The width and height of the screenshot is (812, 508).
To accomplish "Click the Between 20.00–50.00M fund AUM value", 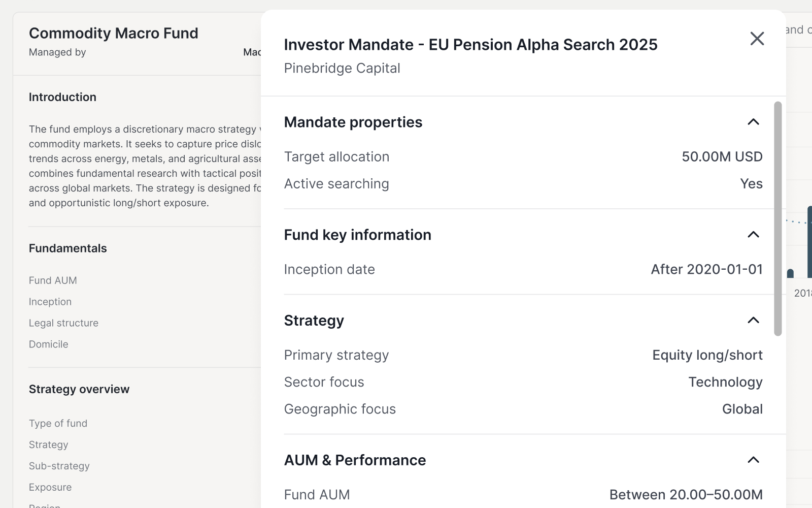I will pyautogui.click(x=686, y=495).
